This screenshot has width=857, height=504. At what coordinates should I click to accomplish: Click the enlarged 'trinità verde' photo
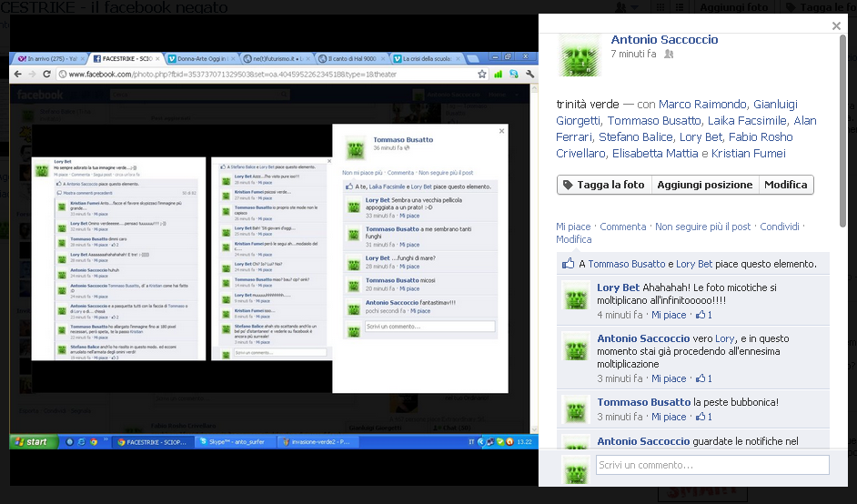coord(274,250)
